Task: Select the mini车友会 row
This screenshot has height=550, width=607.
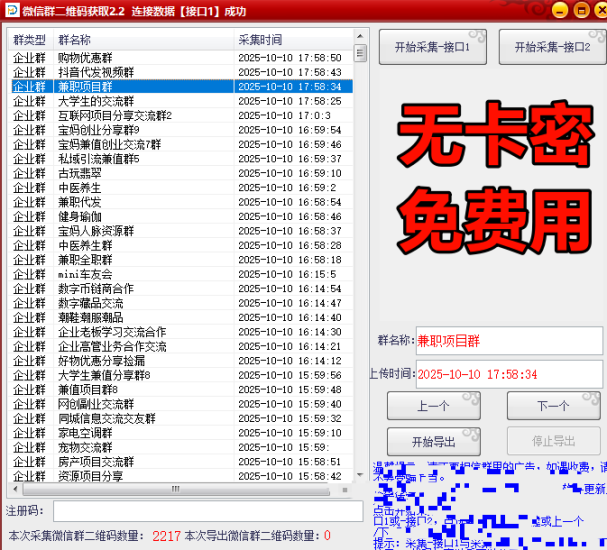Action: click(x=180, y=274)
